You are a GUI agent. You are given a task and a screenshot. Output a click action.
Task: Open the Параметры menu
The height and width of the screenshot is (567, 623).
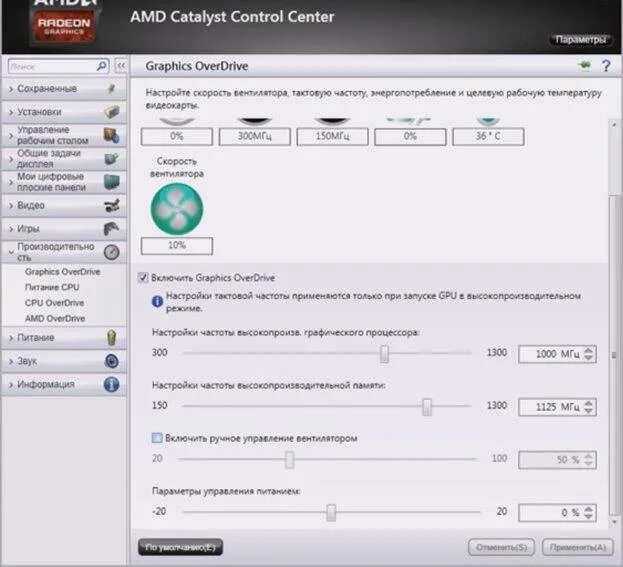click(x=580, y=40)
